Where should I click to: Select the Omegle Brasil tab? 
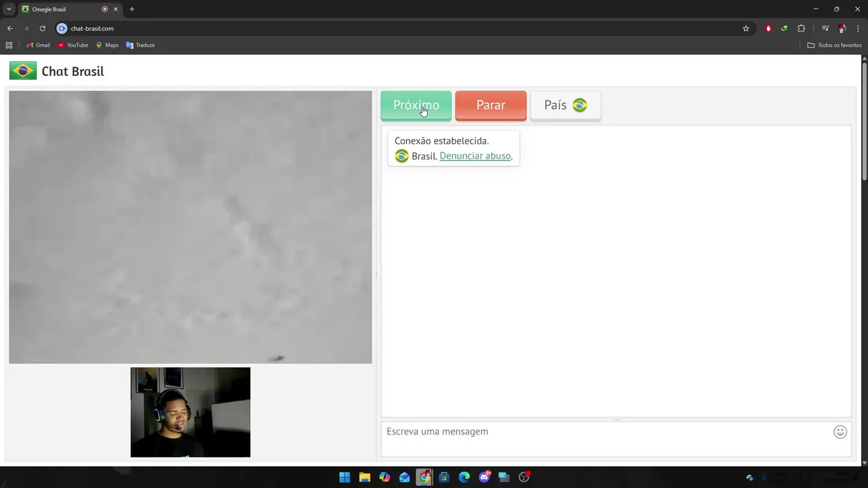68,9
